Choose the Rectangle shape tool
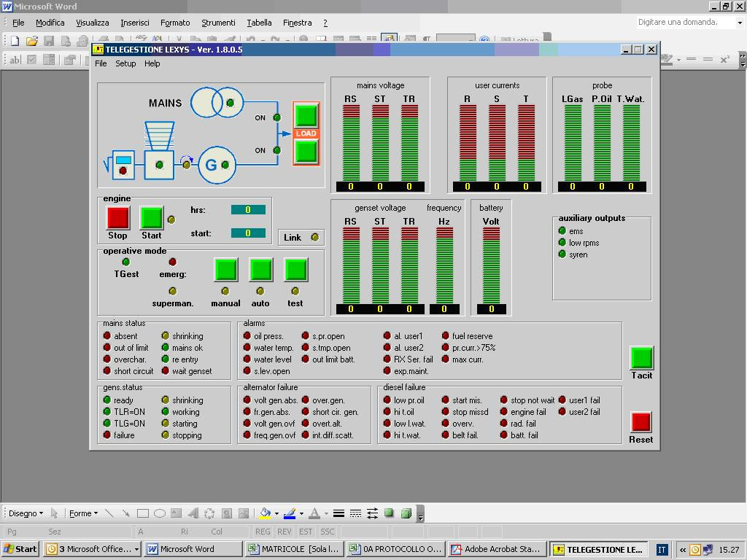The width and height of the screenshot is (747, 560). 142,513
